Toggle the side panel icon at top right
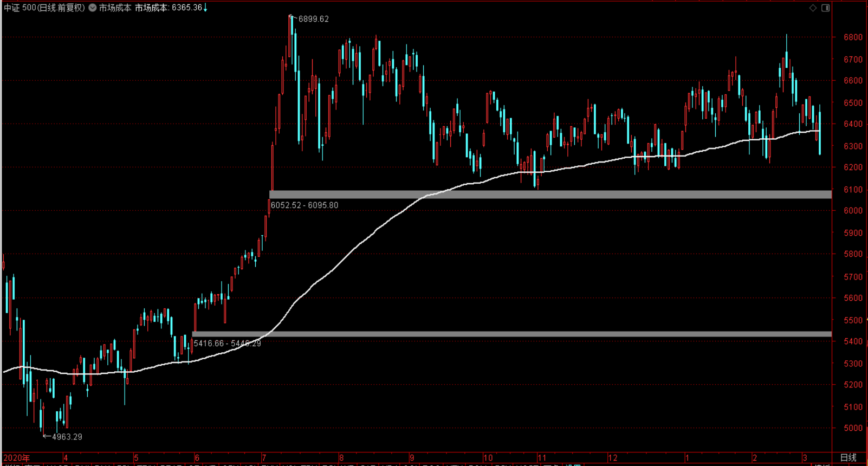The height and width of the screenshot is (466, 868). pos(826,8)
